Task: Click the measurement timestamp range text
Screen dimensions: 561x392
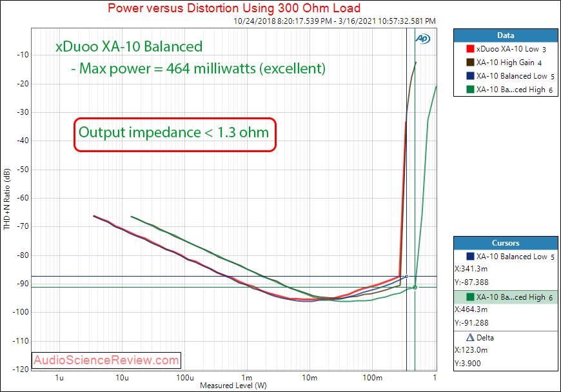Action: point(335,21)
